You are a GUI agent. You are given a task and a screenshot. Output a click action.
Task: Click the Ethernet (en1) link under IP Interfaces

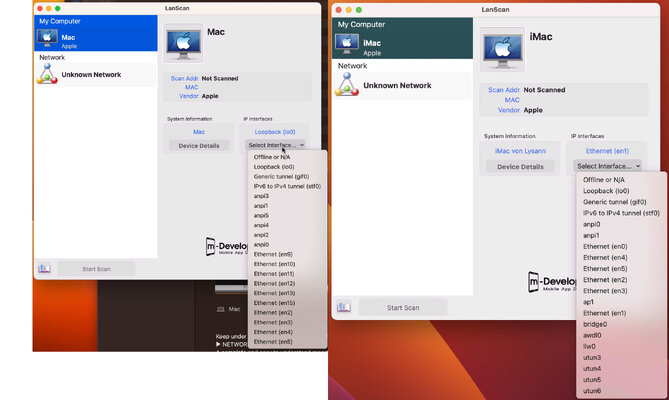(607, 151)
